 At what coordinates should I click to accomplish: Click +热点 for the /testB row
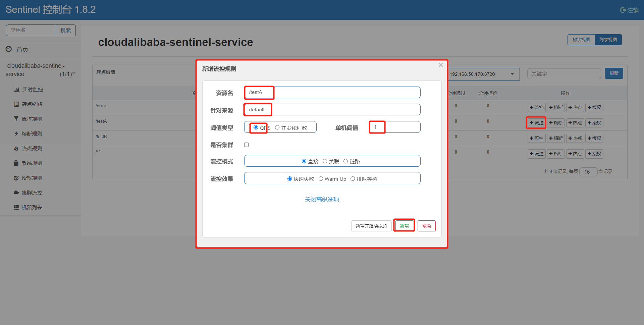(575, 138)
